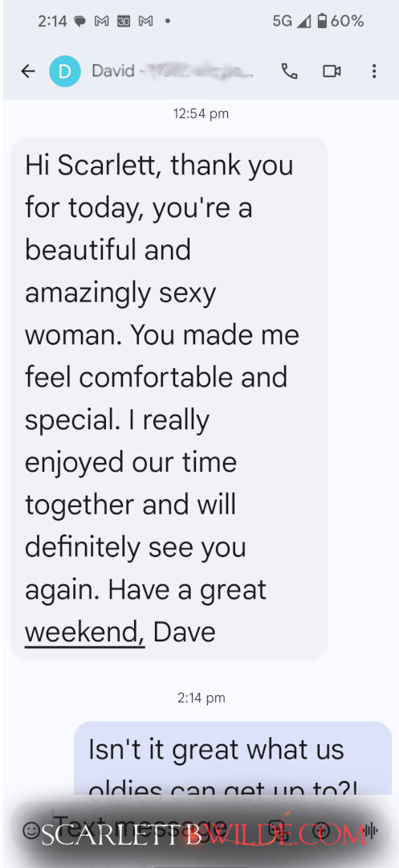Go back using the arrow icon
The image size is (399, 868).
tap(27, 71)
